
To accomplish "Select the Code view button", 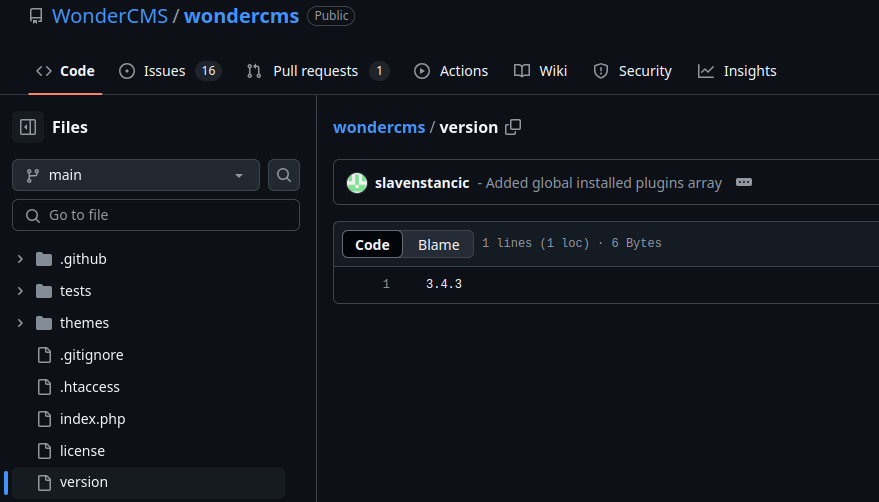I will click(372, 245).
